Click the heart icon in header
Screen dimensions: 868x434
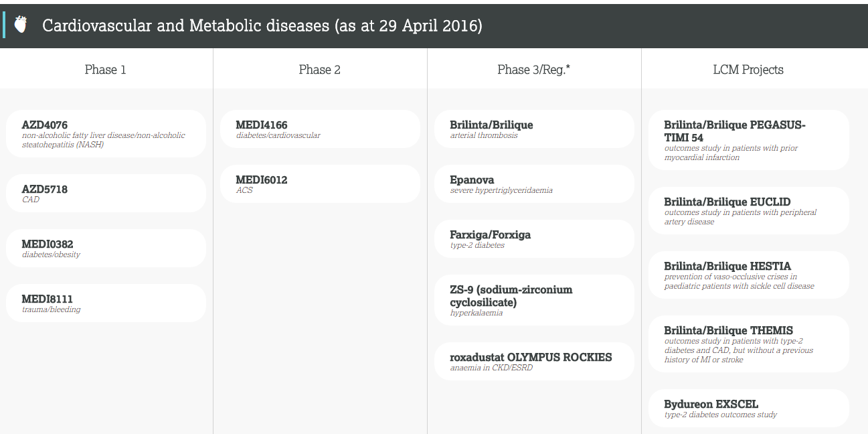[x=21, y=25]
